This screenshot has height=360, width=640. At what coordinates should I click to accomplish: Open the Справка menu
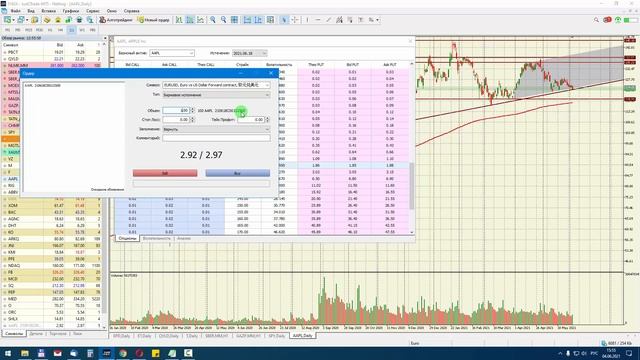click(x=131, y=11)
